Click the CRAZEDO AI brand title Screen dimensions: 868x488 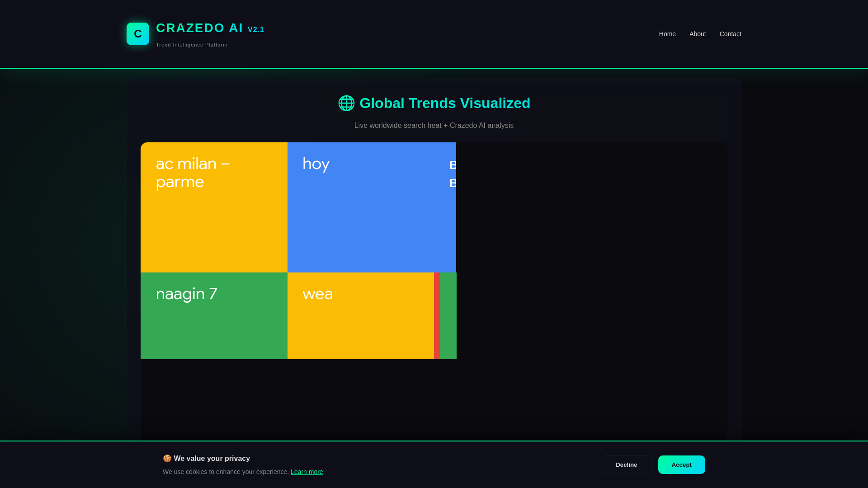[199, 28]
